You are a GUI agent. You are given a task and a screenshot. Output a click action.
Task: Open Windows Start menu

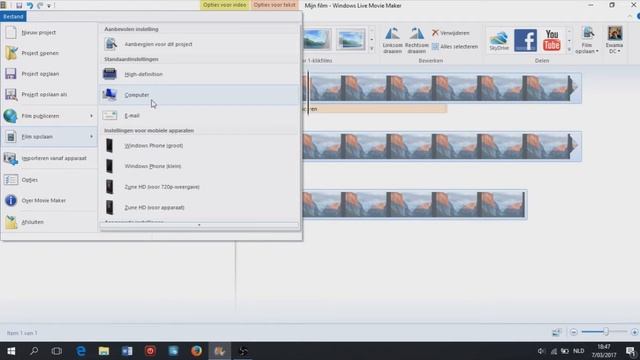point(11,351)
